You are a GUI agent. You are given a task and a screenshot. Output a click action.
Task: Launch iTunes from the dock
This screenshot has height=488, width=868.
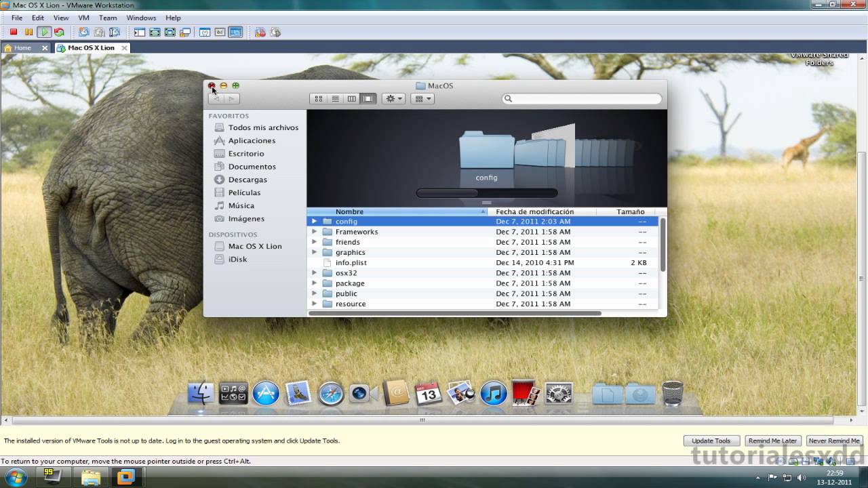[x=494, y=393]
